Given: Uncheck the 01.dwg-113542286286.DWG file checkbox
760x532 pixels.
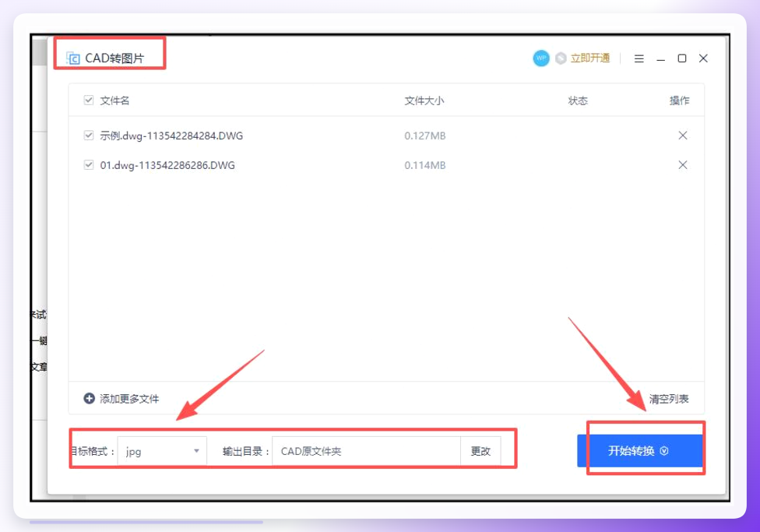Looking at the screenshot, I should coord(89,165).
